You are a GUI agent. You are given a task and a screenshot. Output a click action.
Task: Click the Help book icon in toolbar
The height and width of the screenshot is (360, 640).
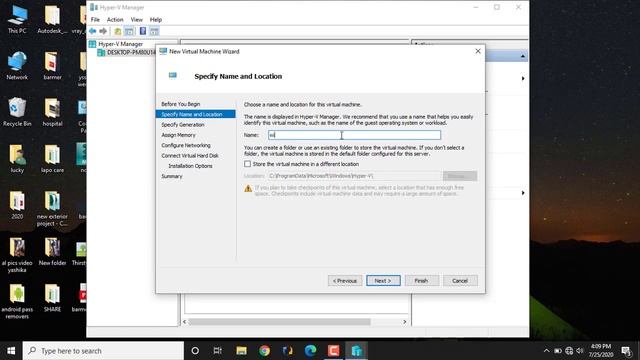coord(143,31)
